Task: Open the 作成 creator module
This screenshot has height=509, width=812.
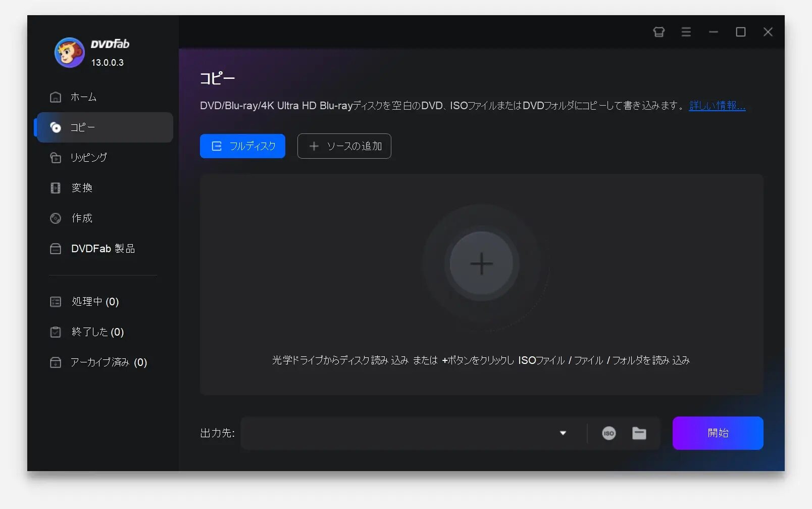Action: 81,218
